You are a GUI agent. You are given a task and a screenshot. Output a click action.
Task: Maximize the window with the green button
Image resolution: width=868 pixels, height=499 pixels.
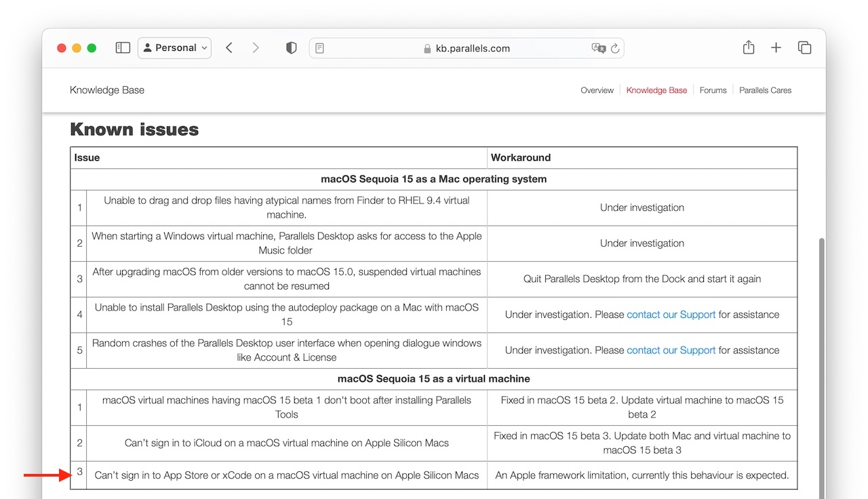pyautogui.click(x=92, y=48)
